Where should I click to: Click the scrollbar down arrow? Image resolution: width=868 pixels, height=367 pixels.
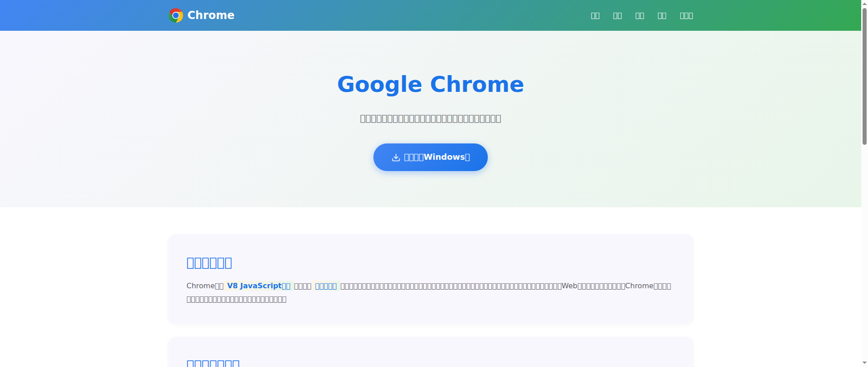pyautogui.click(x=864, y=363)
